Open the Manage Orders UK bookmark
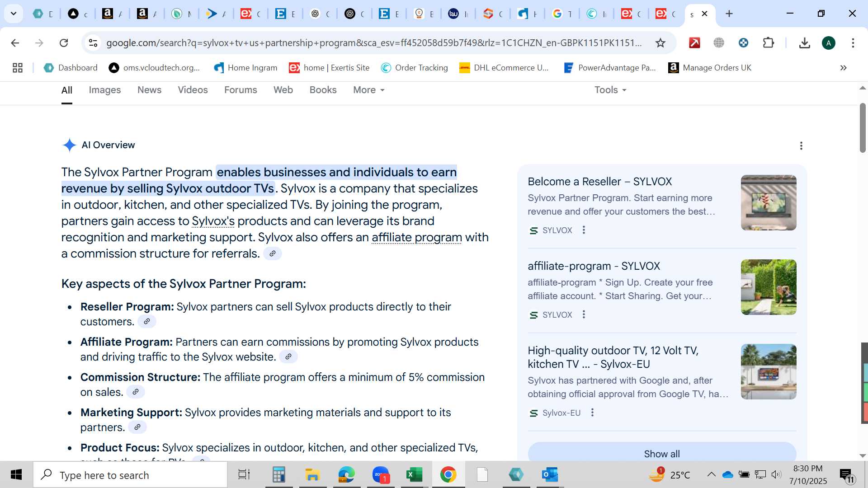Screen dimensions: 868x488 point(710,68)
